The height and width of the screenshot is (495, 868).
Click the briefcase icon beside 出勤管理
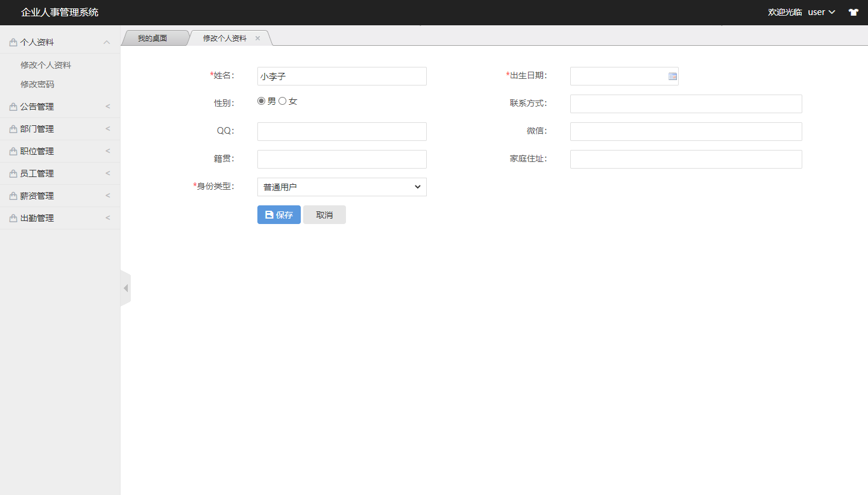11,217
